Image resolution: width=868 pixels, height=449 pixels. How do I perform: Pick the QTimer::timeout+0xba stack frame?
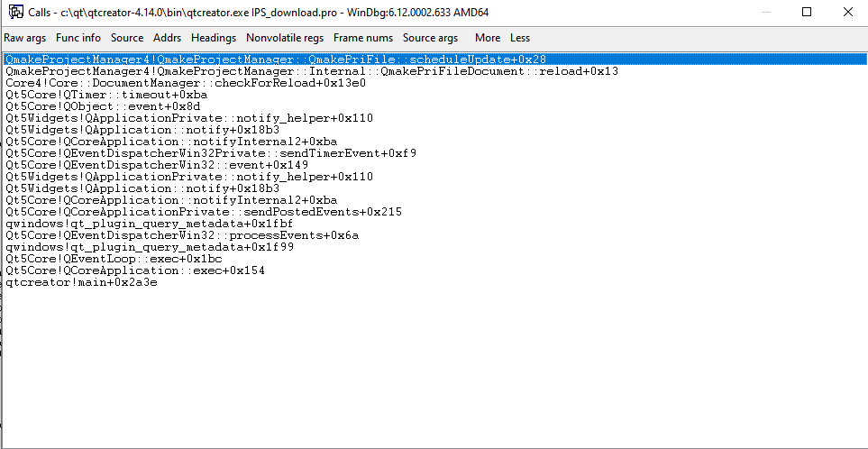pos(106,95)
